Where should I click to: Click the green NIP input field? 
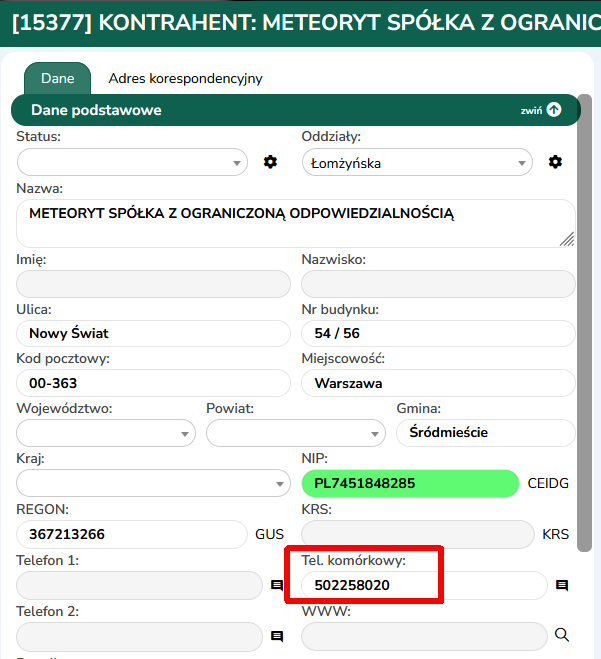pyautogui.click(x=410, y=484)
